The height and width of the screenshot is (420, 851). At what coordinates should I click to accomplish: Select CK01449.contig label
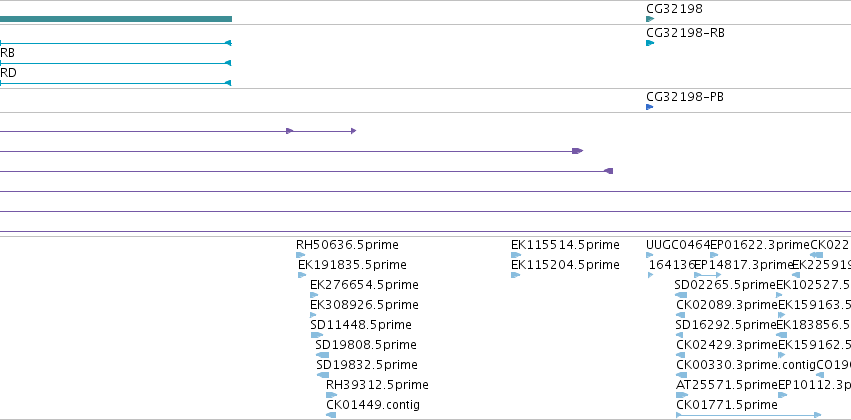point(373,405)
